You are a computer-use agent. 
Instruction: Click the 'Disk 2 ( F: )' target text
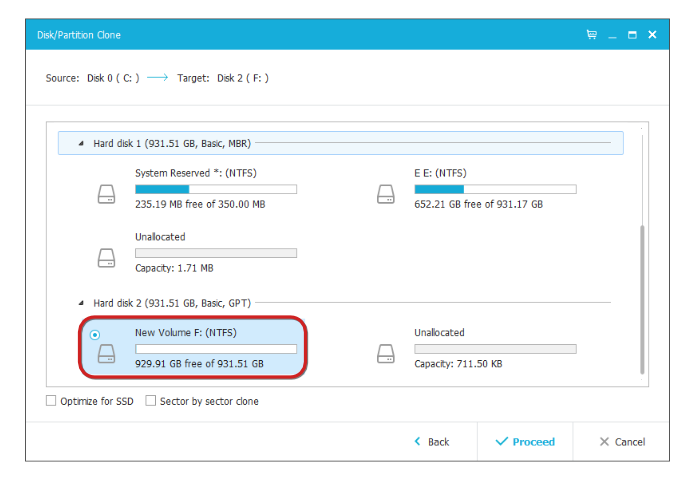click(x=243, y=78)
